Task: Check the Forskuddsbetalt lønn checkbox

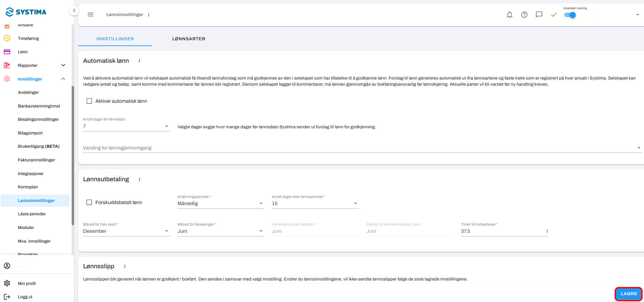Action: coord(89,202)
